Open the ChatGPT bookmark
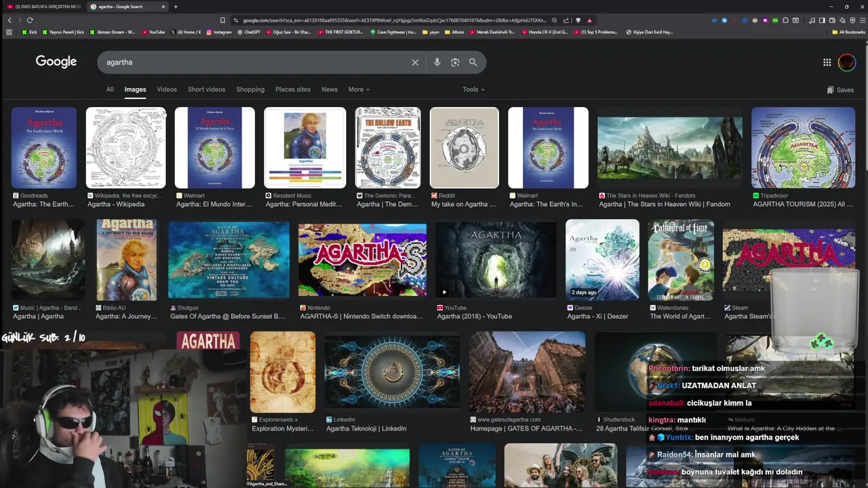 [x=249, y=32]
